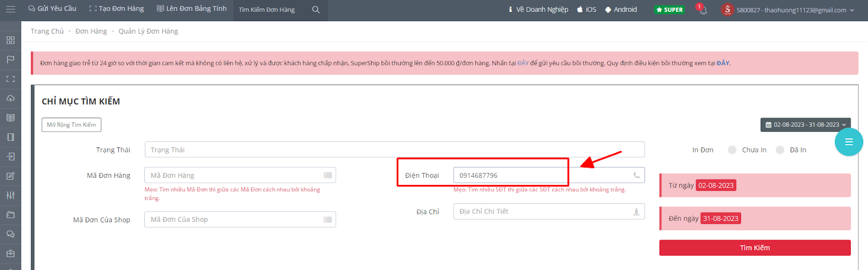
Task: Open the Trạng Thái status dropdown
Action: pyautogui.click(x=394, y=150)
